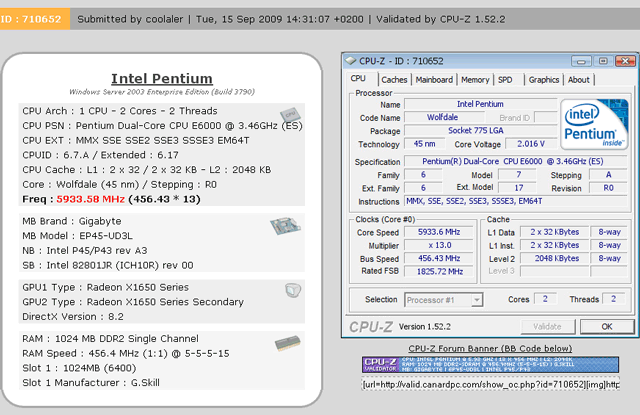This screenshot has height=415, width=640.
Task: Click the CPU Cache L1 2 x 32 line
Action: (147, 170)
